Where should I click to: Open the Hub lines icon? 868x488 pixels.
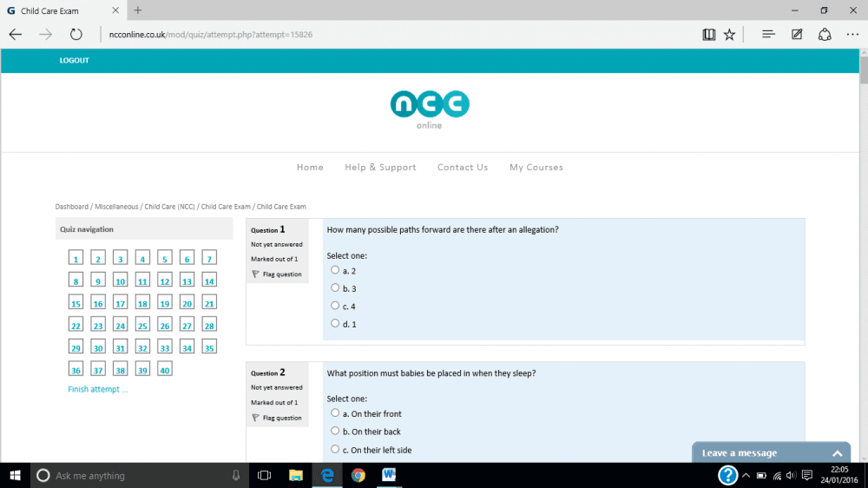(x=768, y=35)
